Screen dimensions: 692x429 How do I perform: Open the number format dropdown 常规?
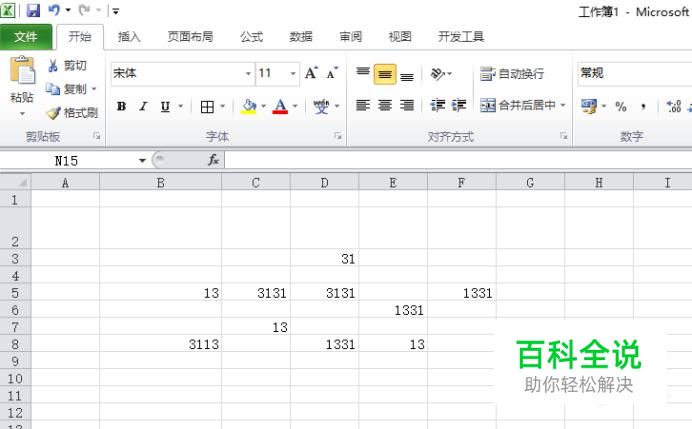click(x=634, y=73)
